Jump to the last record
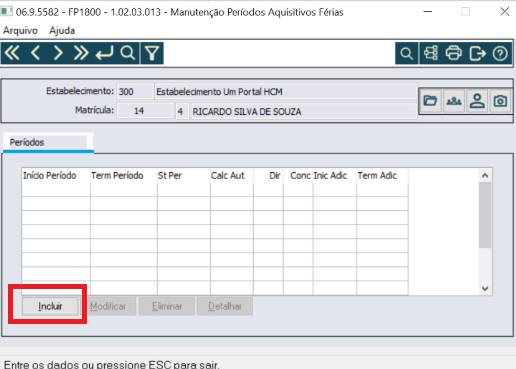The image size is (516, 369). tap(81, 53)
